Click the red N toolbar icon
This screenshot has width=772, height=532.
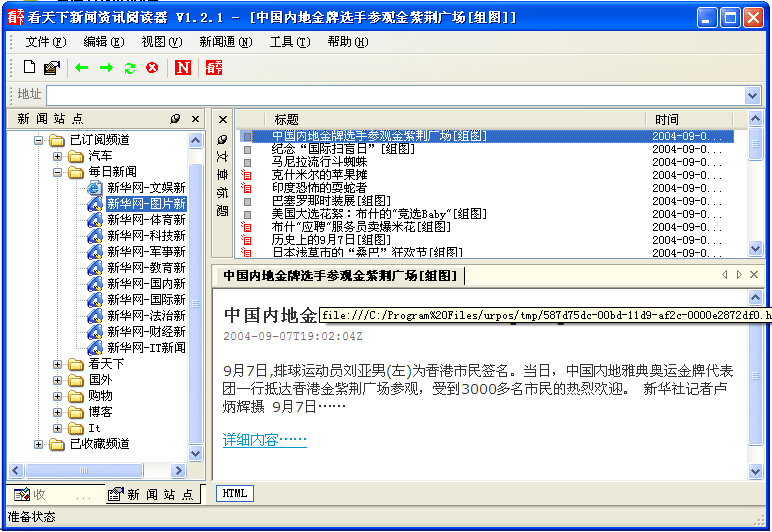point(182,68)
